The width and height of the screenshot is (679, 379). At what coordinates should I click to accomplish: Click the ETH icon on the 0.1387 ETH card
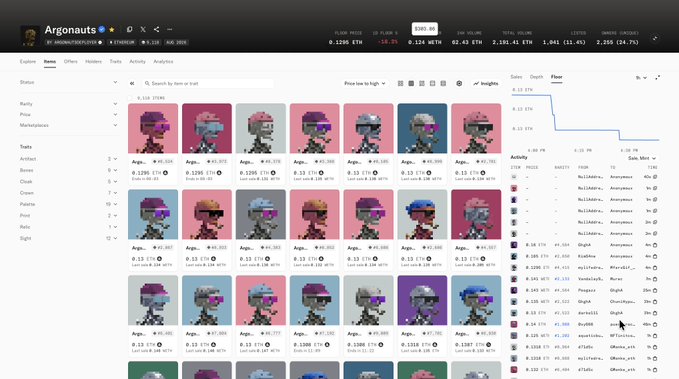[x=488, y=345]
